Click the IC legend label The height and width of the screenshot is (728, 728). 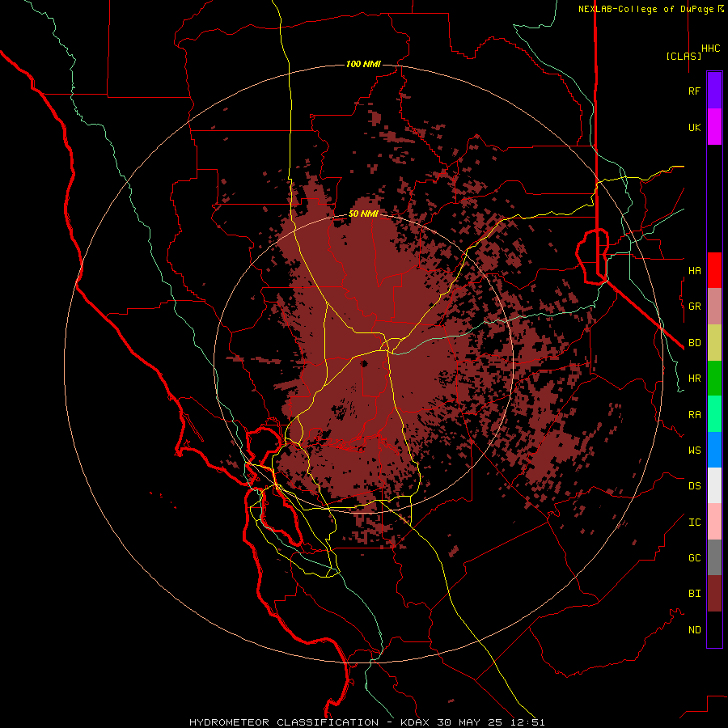point(694,522)
